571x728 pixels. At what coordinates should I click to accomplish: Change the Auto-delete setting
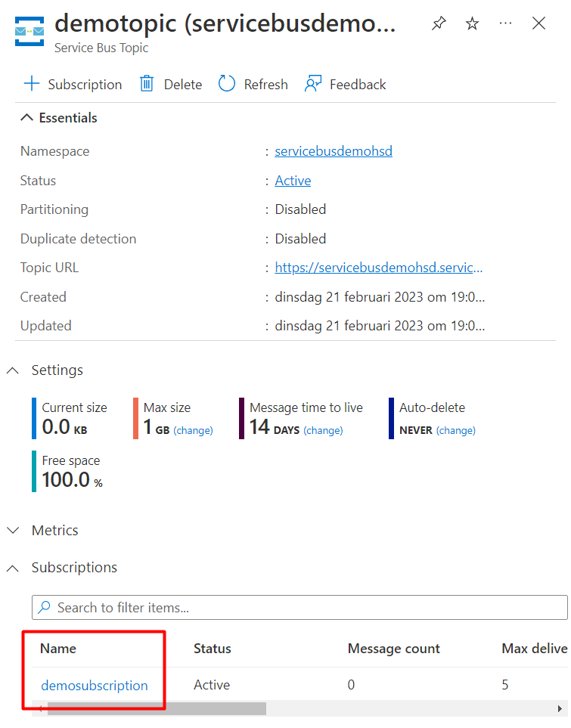click(456, 430)
